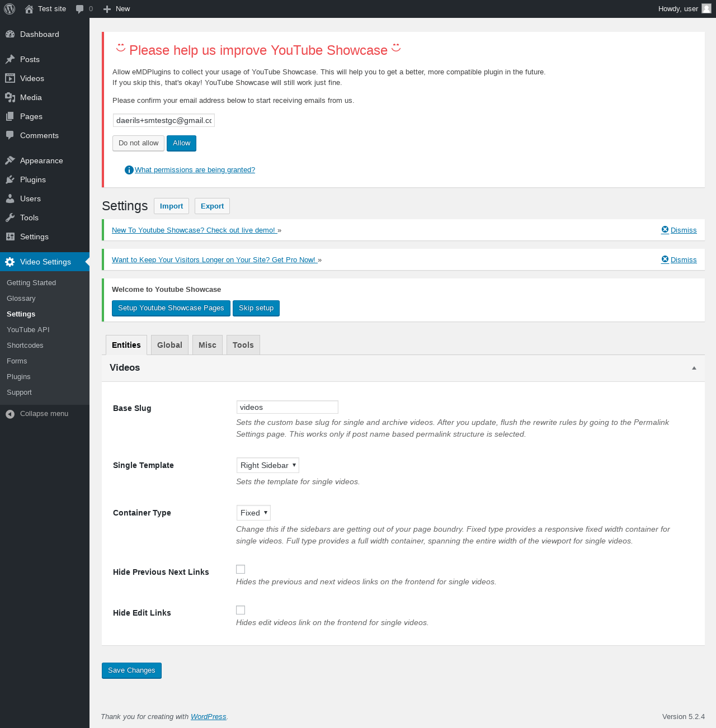The width and height of the screenshot is (716, 728).
Task: Open the Single Template dropdown
Action: point(268,465)
